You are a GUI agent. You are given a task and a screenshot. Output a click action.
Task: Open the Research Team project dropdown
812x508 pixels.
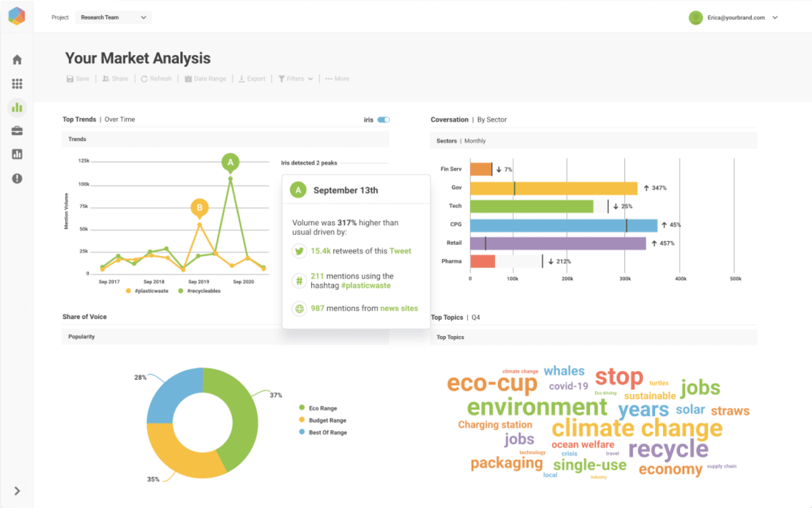click(113, 17)
